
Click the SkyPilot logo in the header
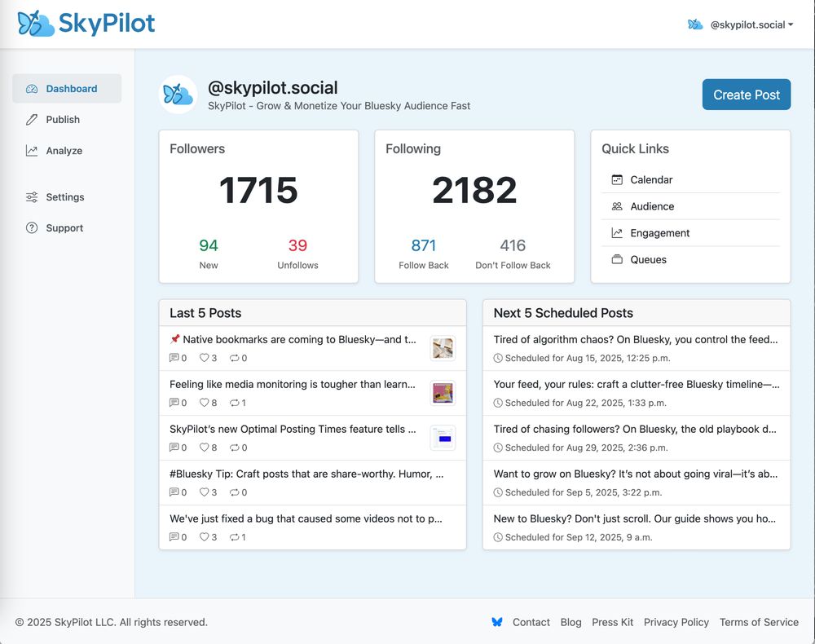[x=85, y=24]
